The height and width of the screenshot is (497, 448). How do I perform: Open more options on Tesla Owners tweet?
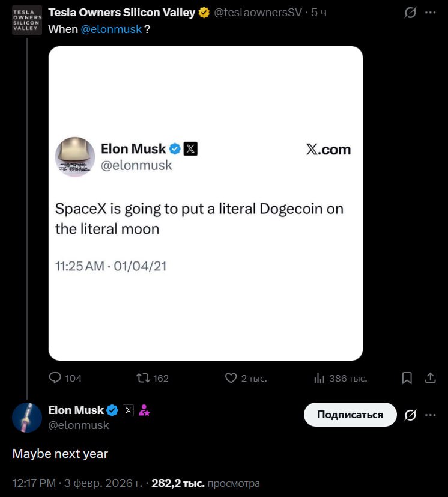pyautogui.click(x=431, y=13)
